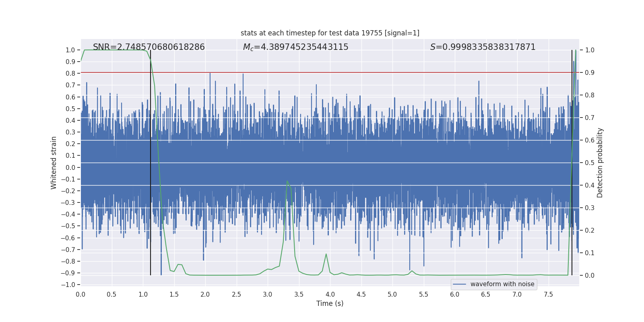Viewport: 644px width, 322px height.
Task: Click the 0.9 tick on detection probability axis
Action: click(589, 73)
